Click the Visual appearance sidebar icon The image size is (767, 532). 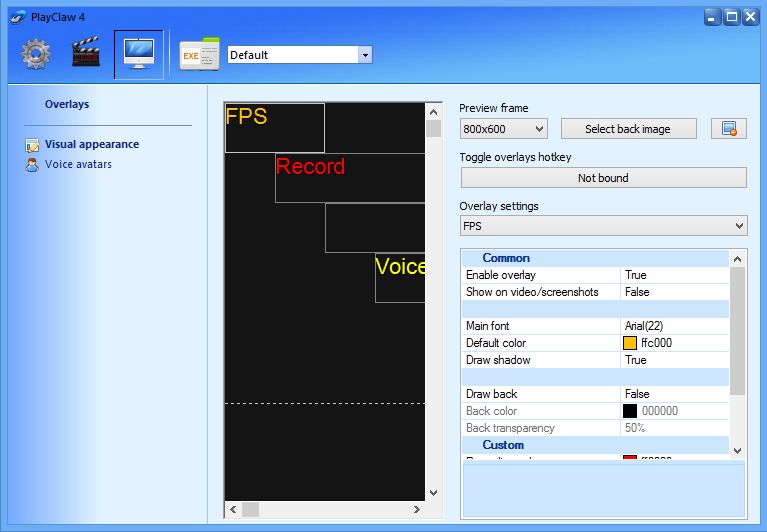pyautogui.click(x=33, y=145)
